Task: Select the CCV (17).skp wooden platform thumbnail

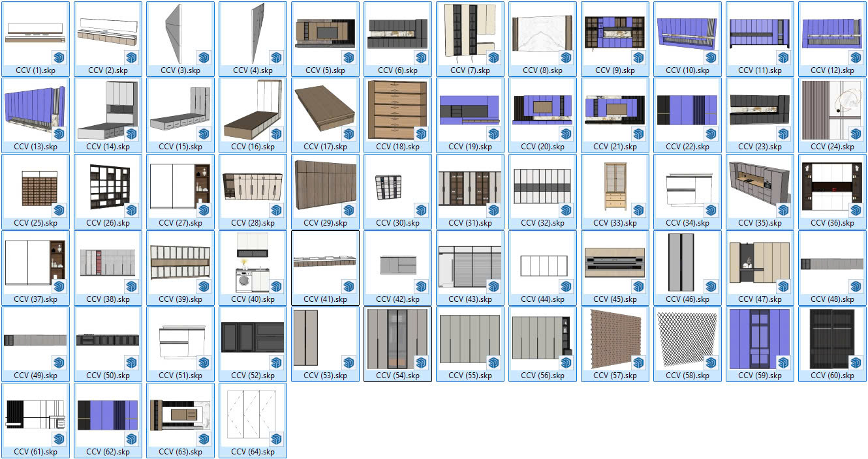Action: click(325, 109)
